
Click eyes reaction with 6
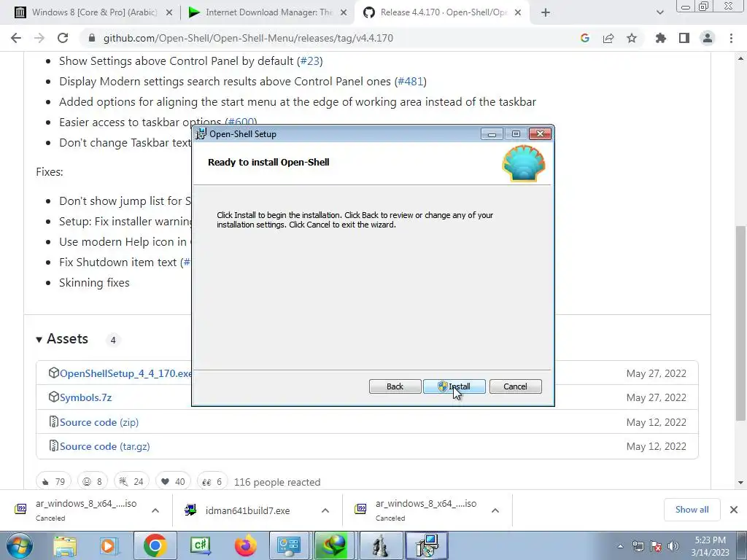pos(212,481)
